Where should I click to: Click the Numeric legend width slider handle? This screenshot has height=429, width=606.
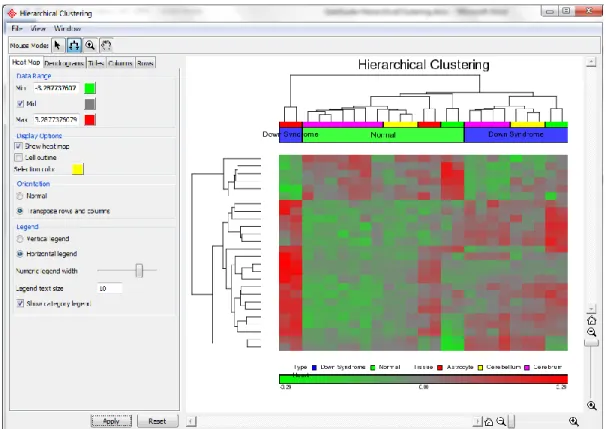139,271
